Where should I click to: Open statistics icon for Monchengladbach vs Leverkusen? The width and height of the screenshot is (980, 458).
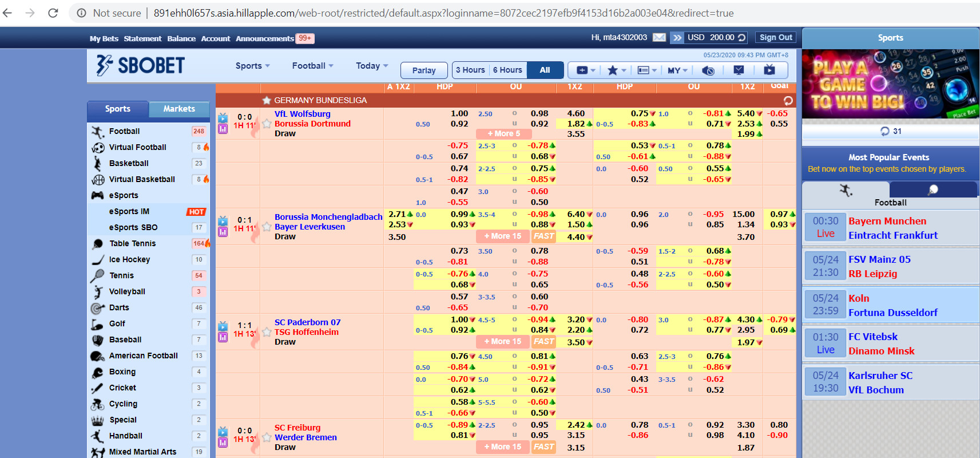(x=223, y=232)
